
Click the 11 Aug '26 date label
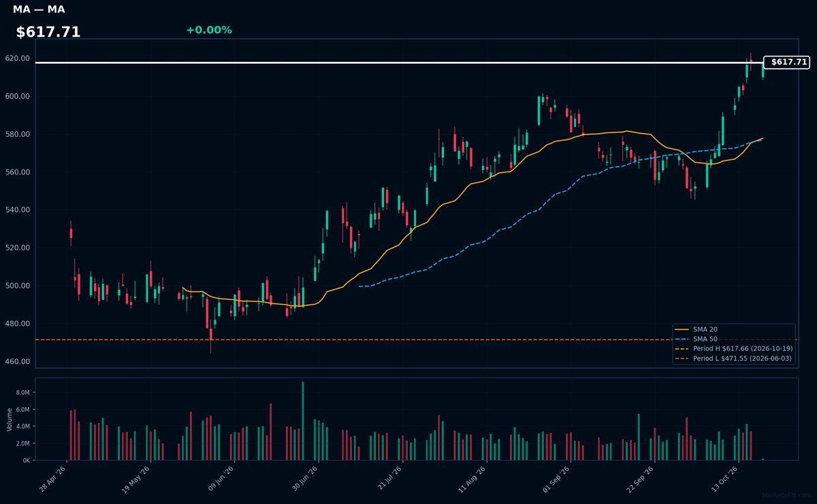click(472, 479)
